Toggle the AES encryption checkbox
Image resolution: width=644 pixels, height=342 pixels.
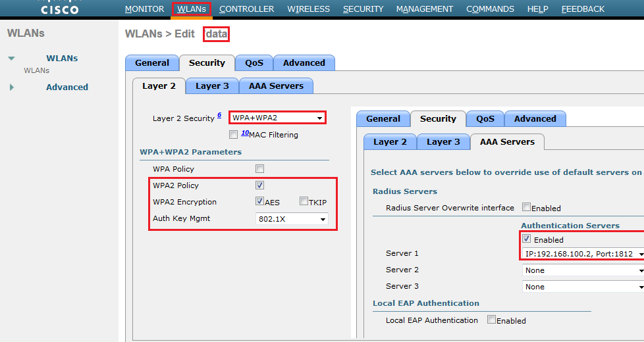coord(259,202)
